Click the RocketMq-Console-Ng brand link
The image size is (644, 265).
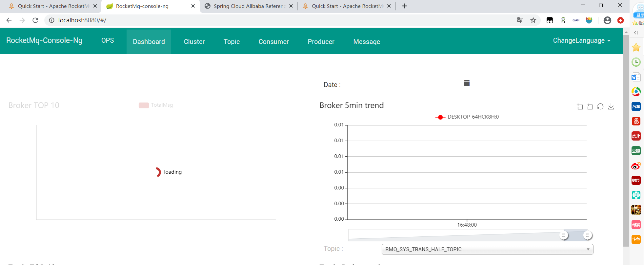click(x=44, y=40)
